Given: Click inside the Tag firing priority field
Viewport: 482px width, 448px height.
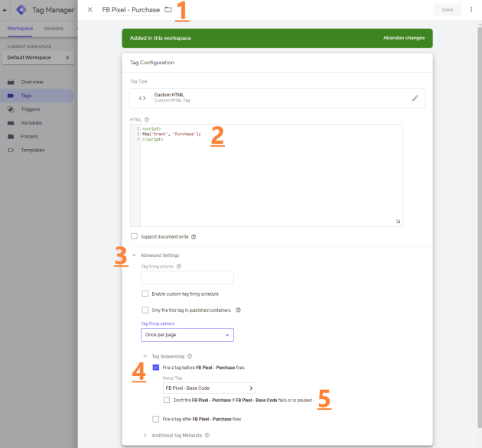Looking at the screenshot, I should (187, 278).
